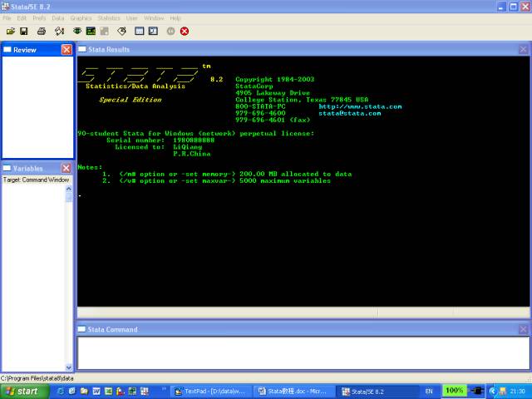Click the Stata Results horizontal scrollbar

click(303, 313)
